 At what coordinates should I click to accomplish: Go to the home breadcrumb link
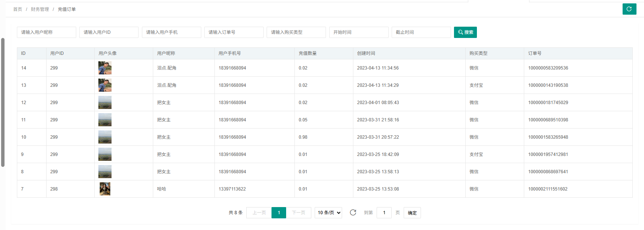[x=18, y=9]
